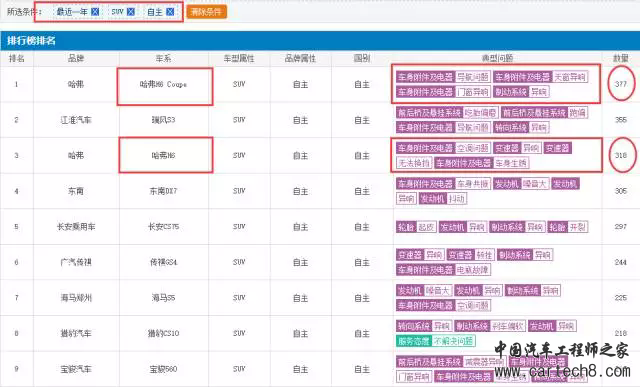The width and height of the screenshot is (640, 387).
Task: Click brand 长安乘用车 in rank 5
Action: click(76, 226)
